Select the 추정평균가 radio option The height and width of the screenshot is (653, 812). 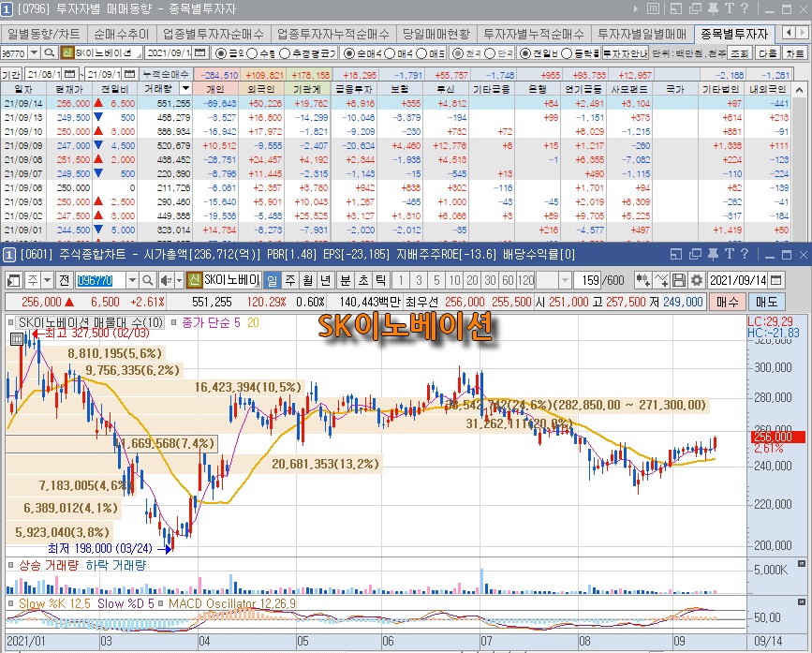285,53
